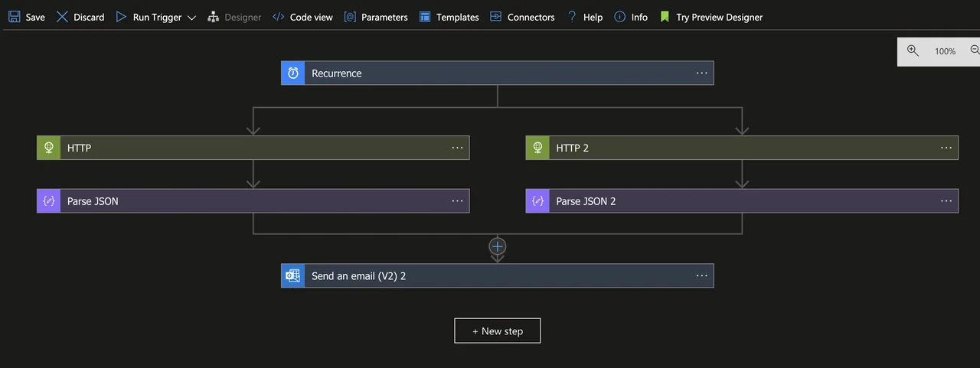Click the Parse JSON braces icon

tap(48, 201)
